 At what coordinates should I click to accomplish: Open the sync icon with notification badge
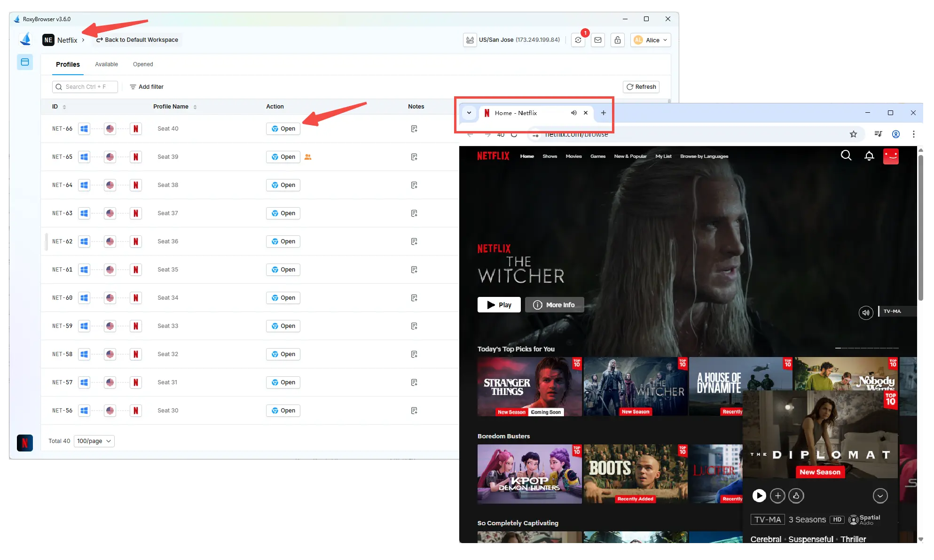tap(578, 40)
